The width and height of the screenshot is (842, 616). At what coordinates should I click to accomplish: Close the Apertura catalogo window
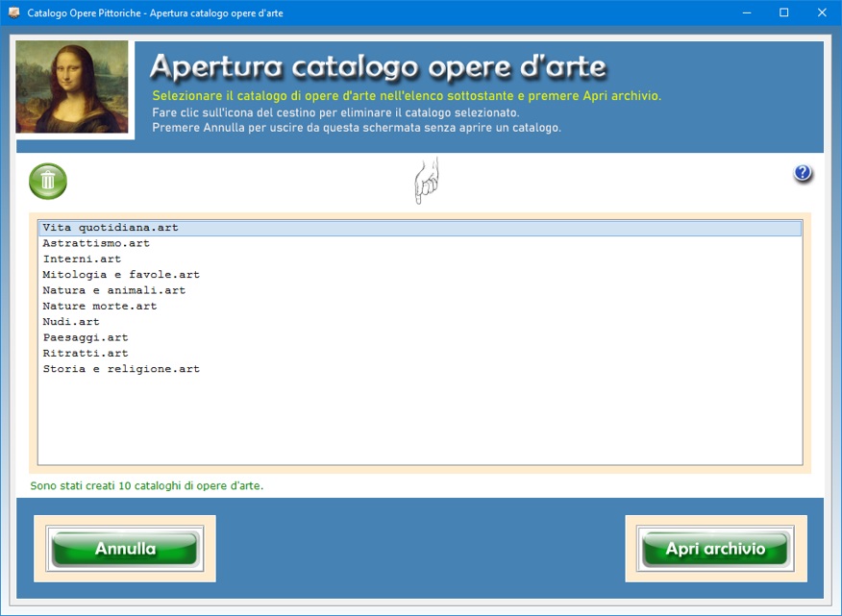(x=822, y=12)
